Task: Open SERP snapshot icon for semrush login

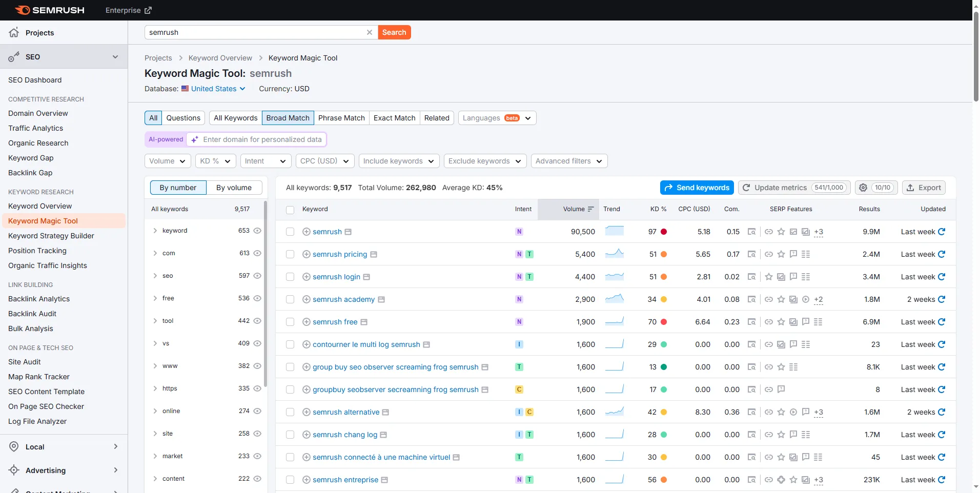Action: coord(751,277)
